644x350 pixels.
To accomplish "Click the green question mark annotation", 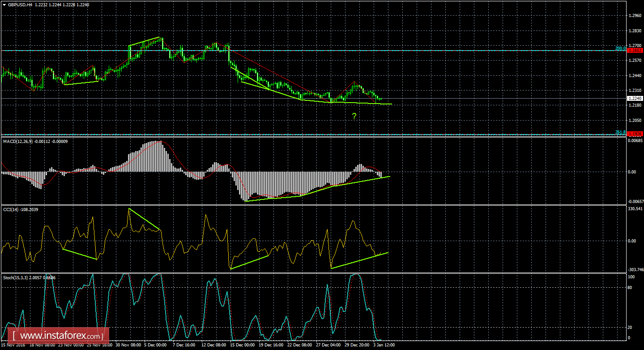I will [354, 116].
